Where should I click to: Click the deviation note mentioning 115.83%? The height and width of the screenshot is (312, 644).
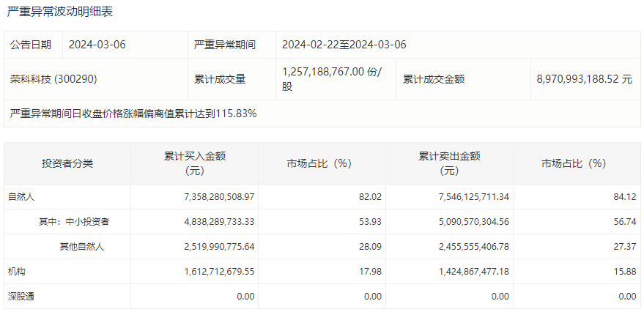pyautogui.click(x=133, y=114)
